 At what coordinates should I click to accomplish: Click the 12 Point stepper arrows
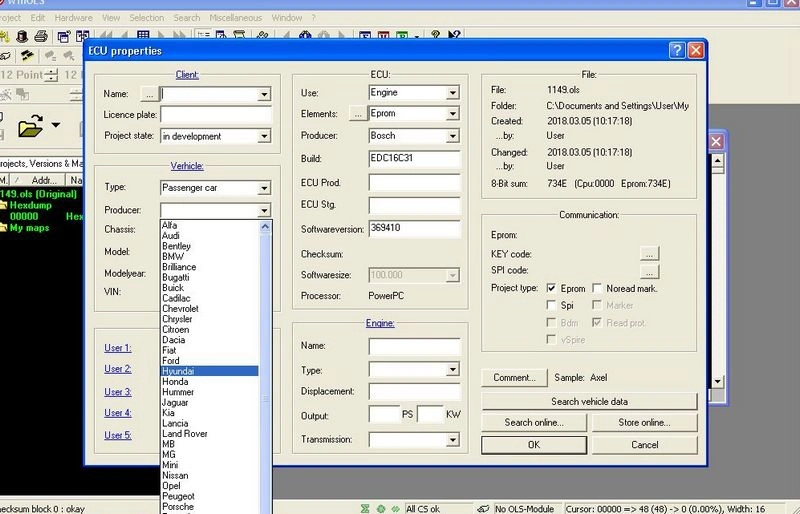pyautogui.click(x=51, y=75)
